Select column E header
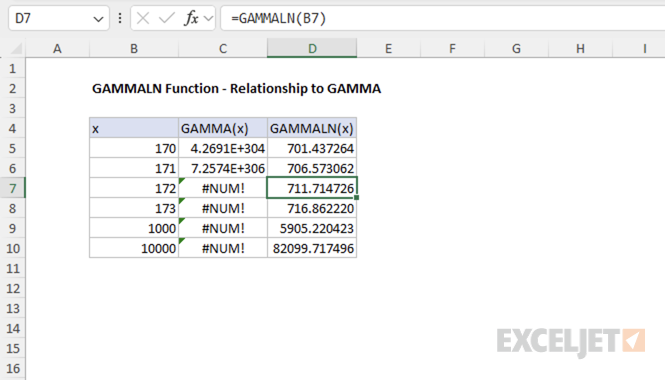 coord(388,49)
